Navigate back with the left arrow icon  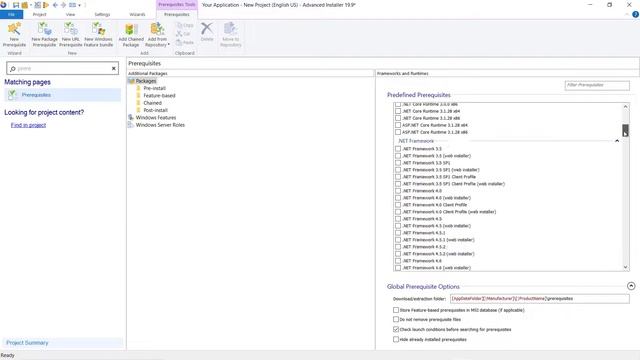[56, 5]
